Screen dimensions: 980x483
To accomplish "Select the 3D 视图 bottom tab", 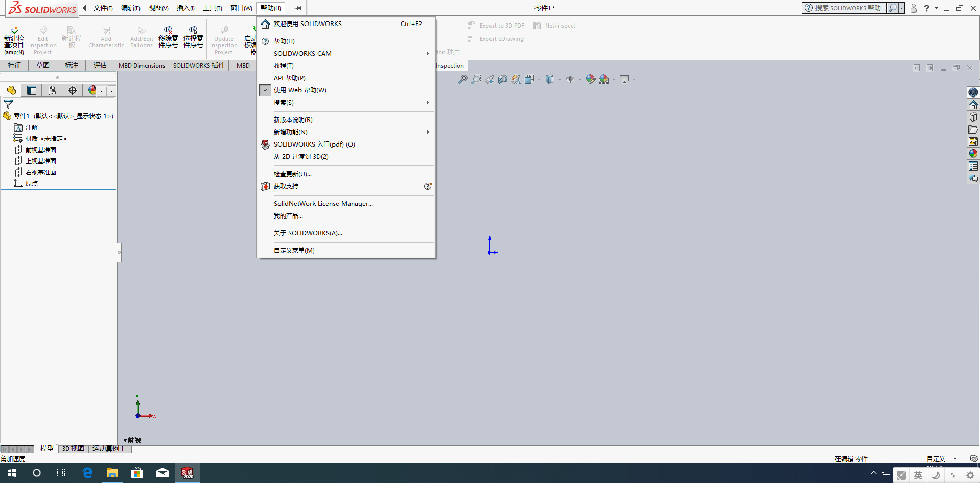I will click(73, 448).
